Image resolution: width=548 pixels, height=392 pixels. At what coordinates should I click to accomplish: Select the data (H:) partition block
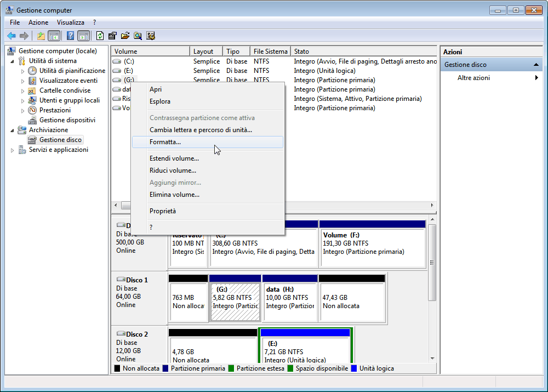pyautogui.click(x=290, y=302)
